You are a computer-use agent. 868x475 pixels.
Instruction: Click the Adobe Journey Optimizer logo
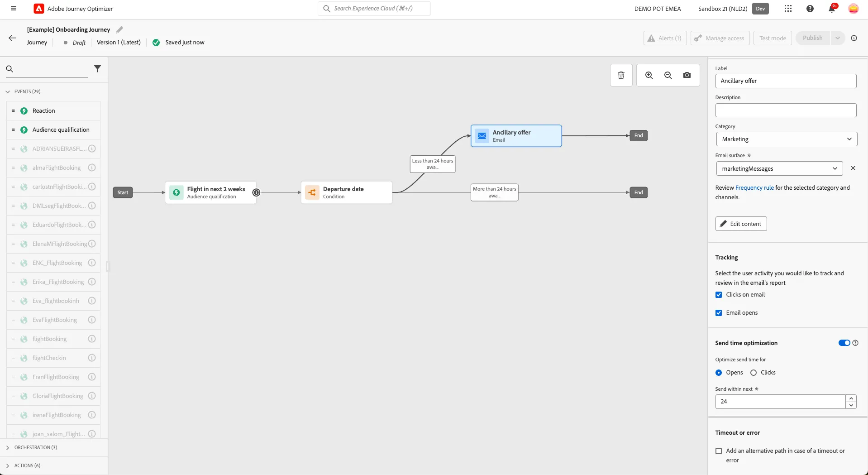coord(39,9)
